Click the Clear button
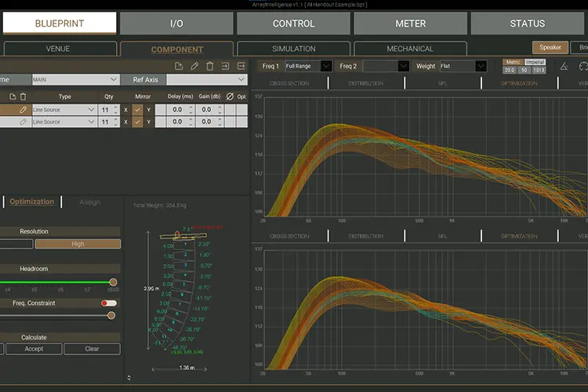588x392 pixels. click(92, 349)
